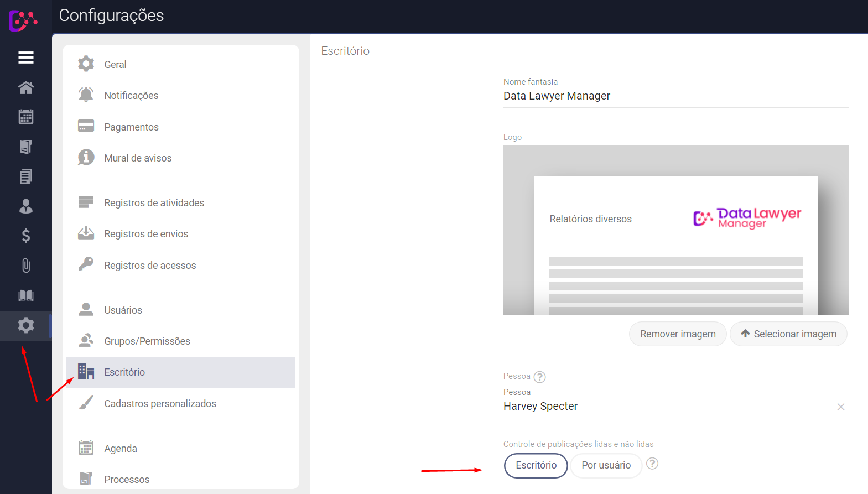Click the Remover imagem button
868x494 pixels.
(x=677, y=334)
